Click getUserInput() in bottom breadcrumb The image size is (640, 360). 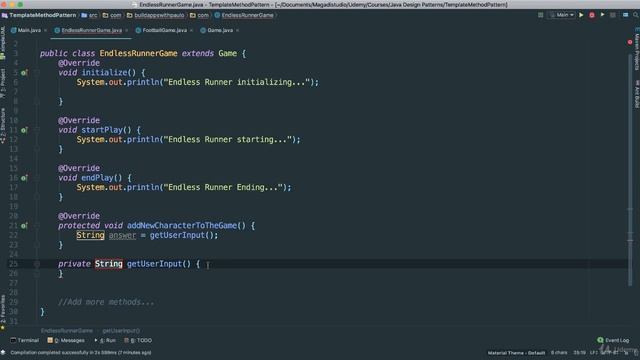(x=121, y=331)
